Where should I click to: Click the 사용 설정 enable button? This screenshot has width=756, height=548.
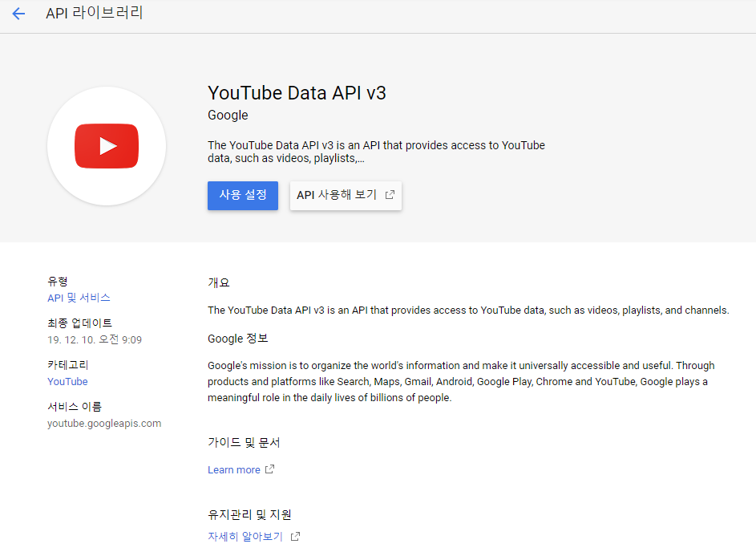point(243,195)
